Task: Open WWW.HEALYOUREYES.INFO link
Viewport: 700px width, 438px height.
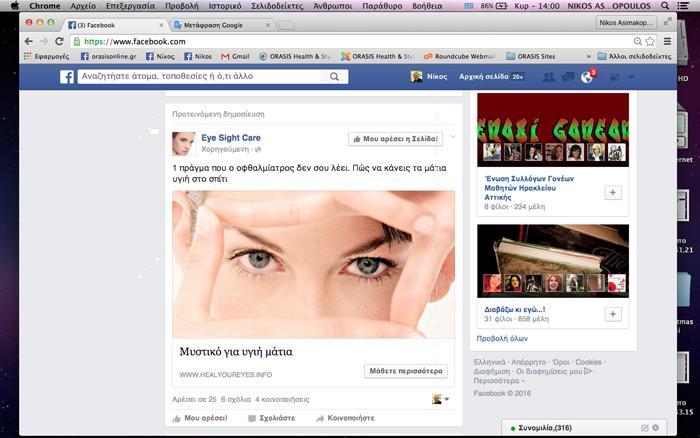Action: (225, 375)
